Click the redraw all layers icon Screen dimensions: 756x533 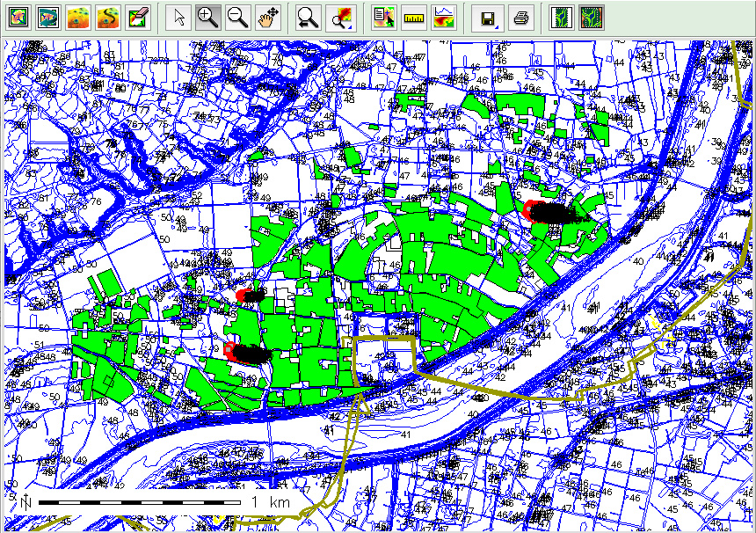tap(48, 18)
